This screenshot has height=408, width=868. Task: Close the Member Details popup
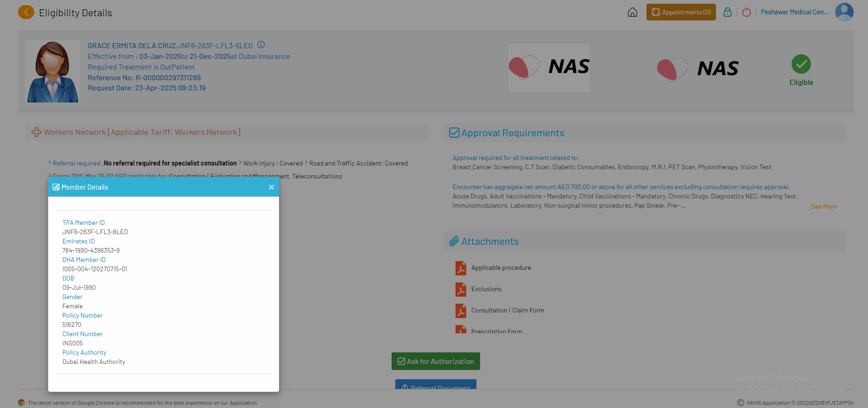271,187
